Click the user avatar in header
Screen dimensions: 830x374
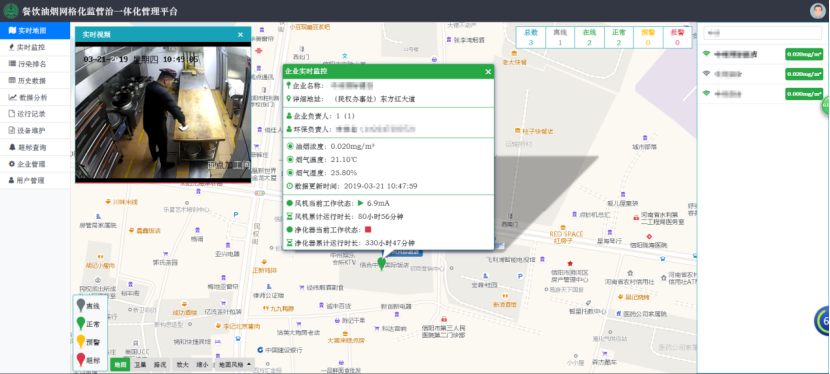(817, 11)
